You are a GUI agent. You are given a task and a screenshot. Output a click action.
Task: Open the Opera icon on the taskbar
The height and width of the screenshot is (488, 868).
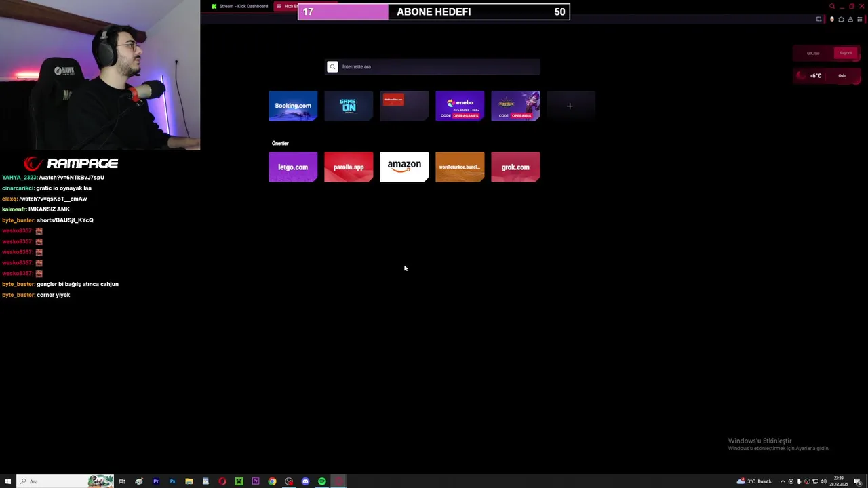222,481
